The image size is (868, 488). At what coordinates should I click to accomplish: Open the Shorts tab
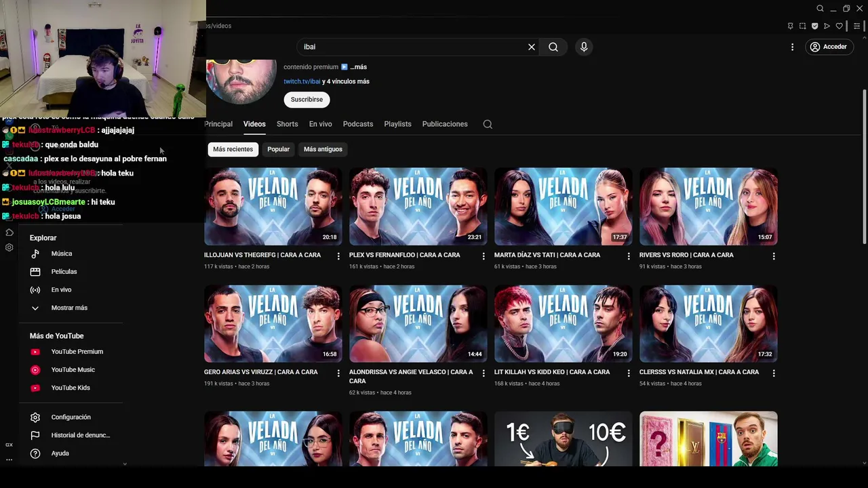(287, 124)
